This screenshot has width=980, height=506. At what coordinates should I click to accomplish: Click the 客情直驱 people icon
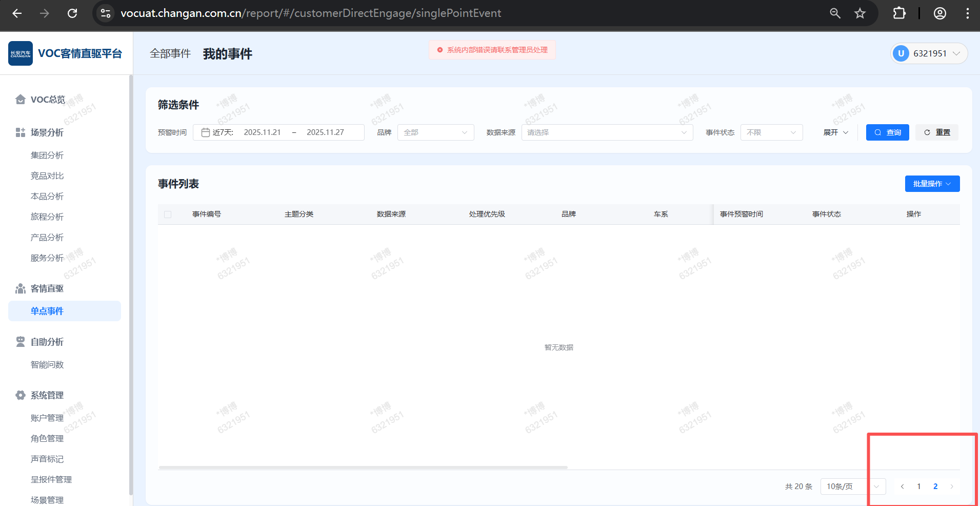21,288
